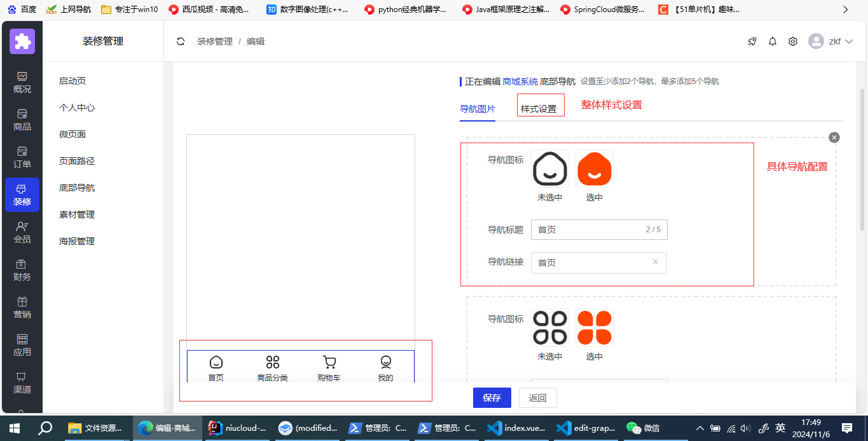Open 营销 from the sidebar
This screenshot has height=441, width=868.
[22, 307]
